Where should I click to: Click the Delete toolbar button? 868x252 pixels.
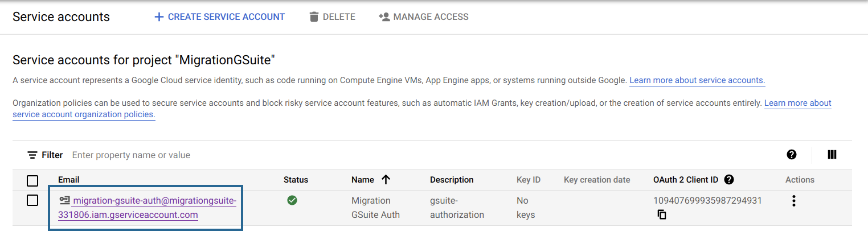click(x=332, y=17)
